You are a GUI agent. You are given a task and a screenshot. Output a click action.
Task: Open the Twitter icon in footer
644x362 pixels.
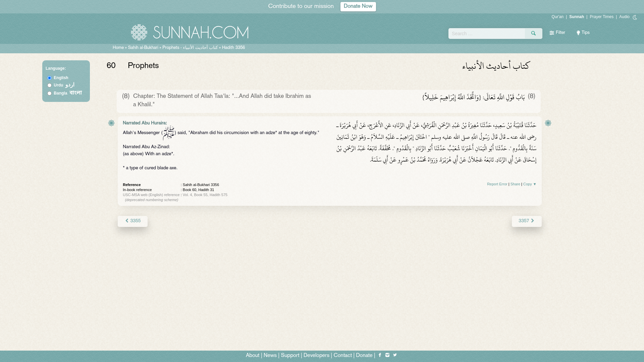[395, 355]
